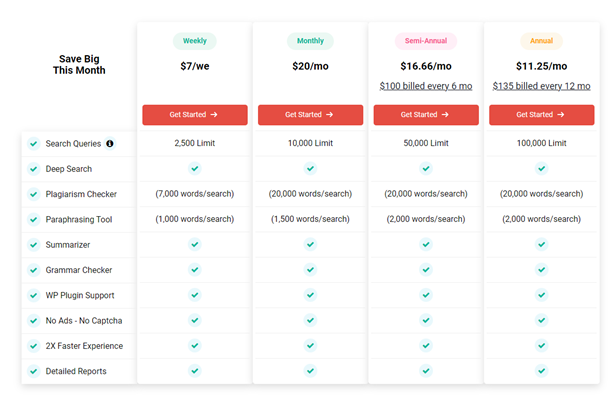Viewport: 612px width, 404px height.
Task: Click the checkmark icon beside Summarizer label
Action: pos(34,245)
